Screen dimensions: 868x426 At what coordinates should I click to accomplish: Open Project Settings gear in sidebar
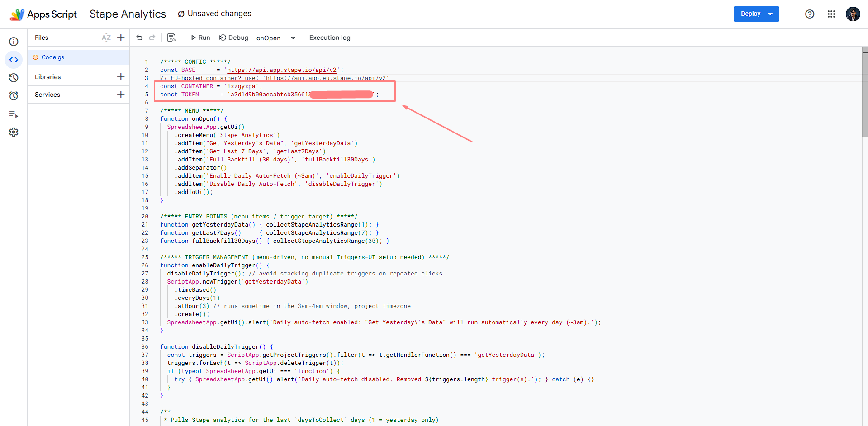click(x=14, y=132)
